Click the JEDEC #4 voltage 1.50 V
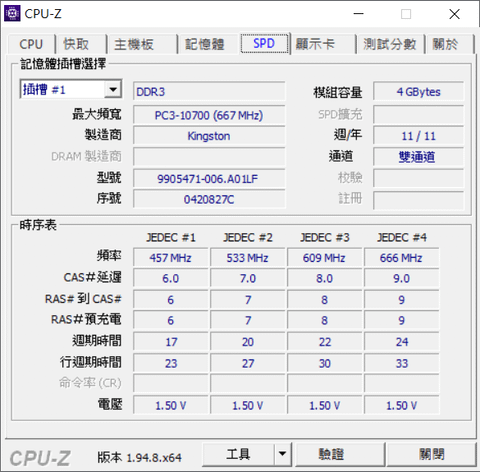Screen dimensions: 480x472 [x=401, y=405]
